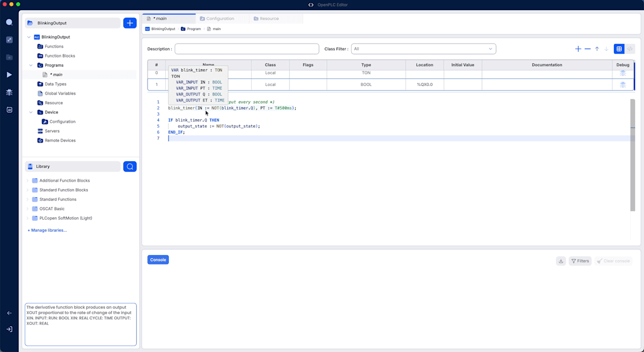Click the Description input field
This screenshot has width=644, height=352.
click(247, 49)
